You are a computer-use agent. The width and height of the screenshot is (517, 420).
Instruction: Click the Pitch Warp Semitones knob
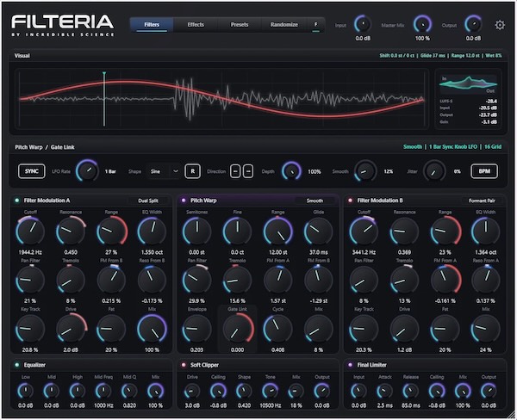point(196,231)
